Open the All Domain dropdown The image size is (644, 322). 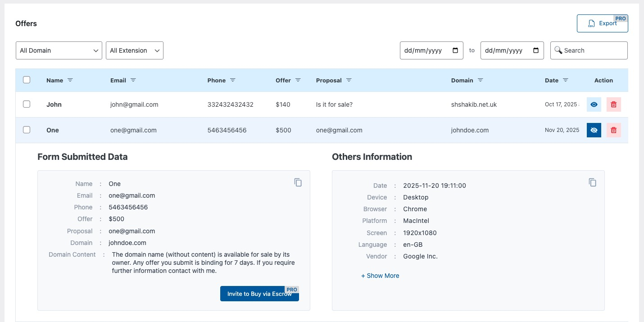pos(59,50)
